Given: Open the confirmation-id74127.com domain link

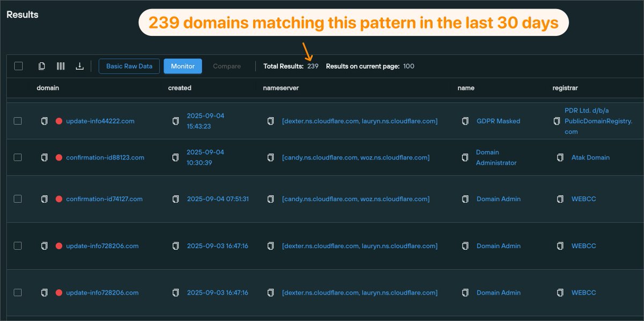Looking at the screenshot, I should point(105,199).
